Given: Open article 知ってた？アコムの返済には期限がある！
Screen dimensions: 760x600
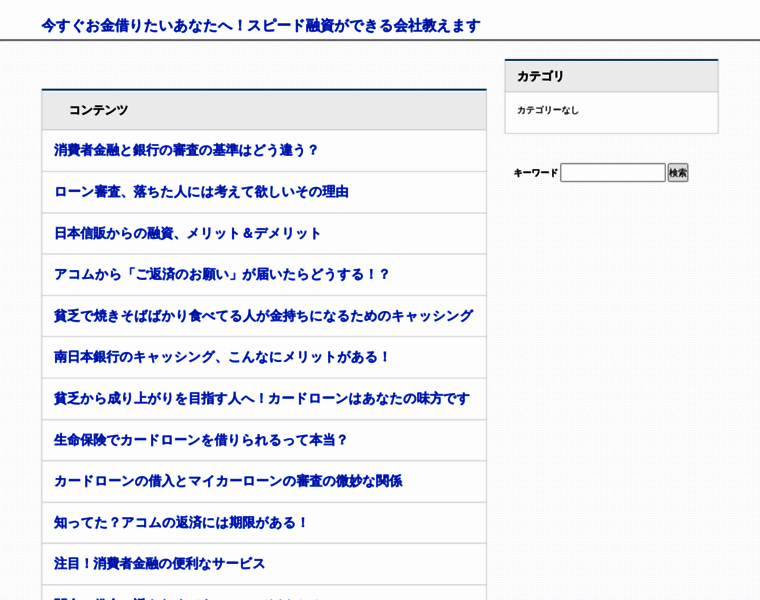Looking at the screenshot, I should click(x=181, y=523).
